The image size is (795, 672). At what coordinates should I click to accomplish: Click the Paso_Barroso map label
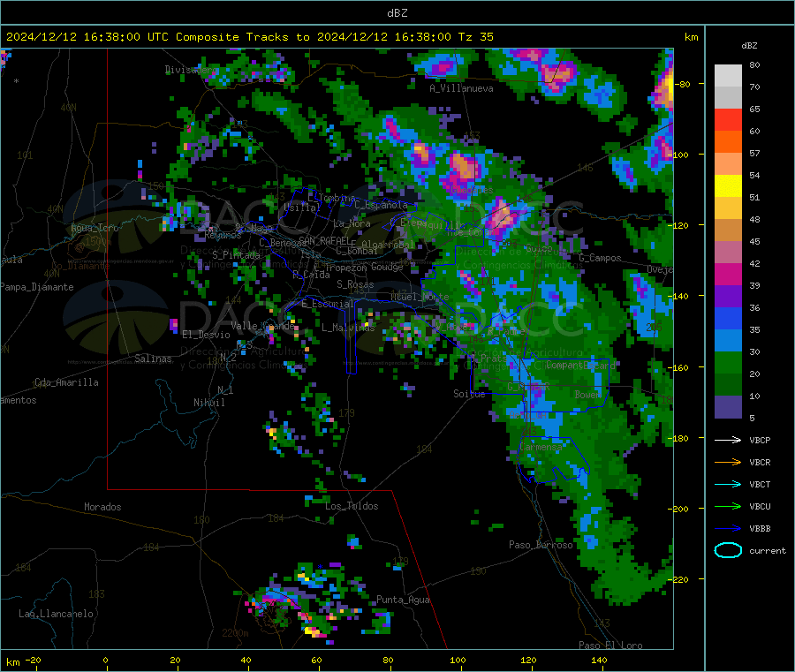(541, 545)
